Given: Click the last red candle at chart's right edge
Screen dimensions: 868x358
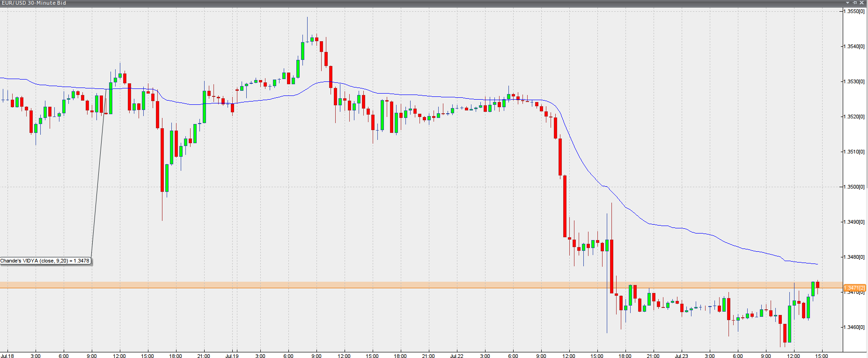Looking at the screenshot, I should coord(817,285).
